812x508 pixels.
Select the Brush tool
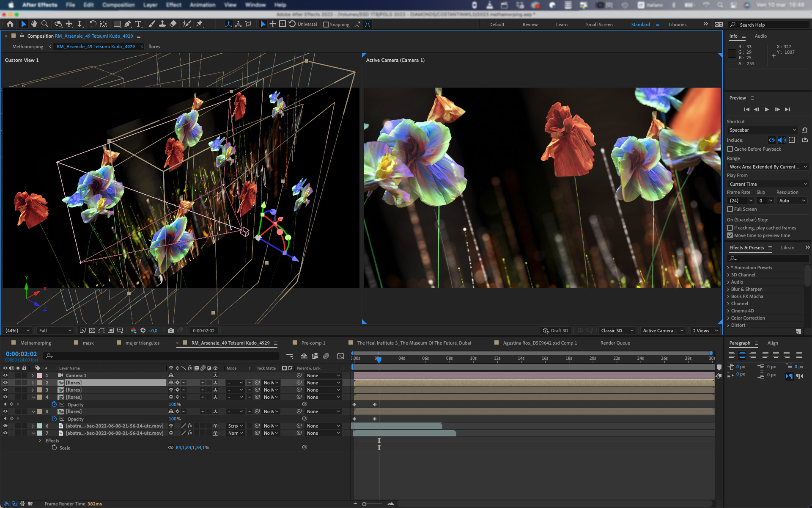(152, 24)
